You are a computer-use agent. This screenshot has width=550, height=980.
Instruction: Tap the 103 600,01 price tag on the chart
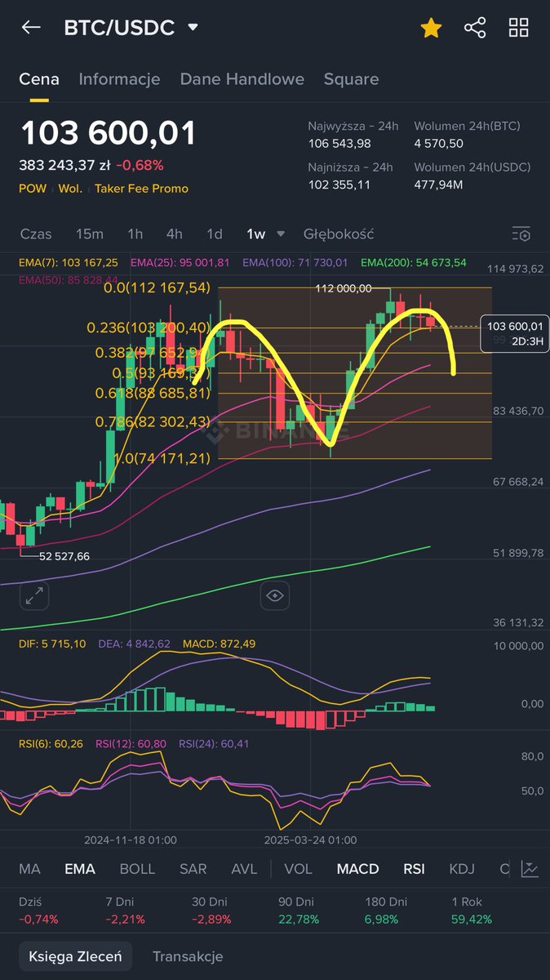click(516, 332)
